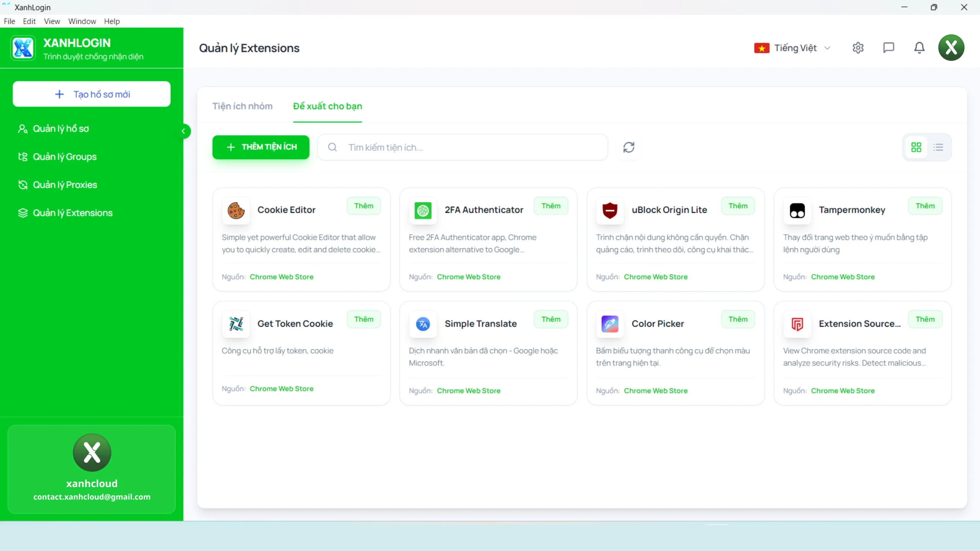Image resolution: width=980 pixels, height=551 pixels.
Task: Click the Color Picker extension icon
Action: click(610, 324)
